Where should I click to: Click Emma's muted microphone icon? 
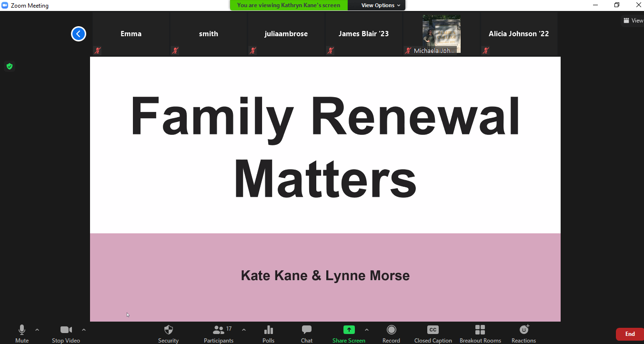98,51
